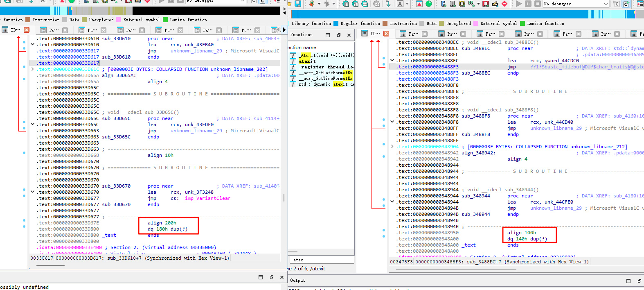The image size is (644, 290).
Task: Select the Output panel title
Action: 297,281
